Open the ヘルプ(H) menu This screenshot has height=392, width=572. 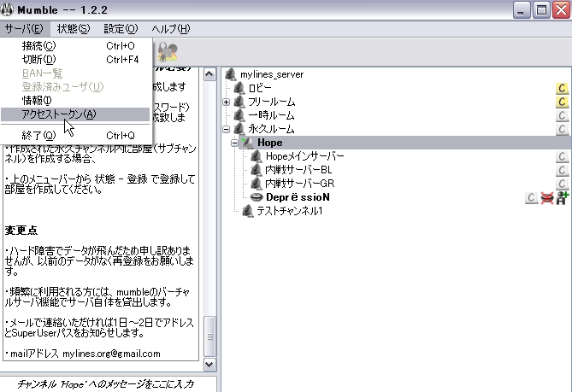pos(171,29)
